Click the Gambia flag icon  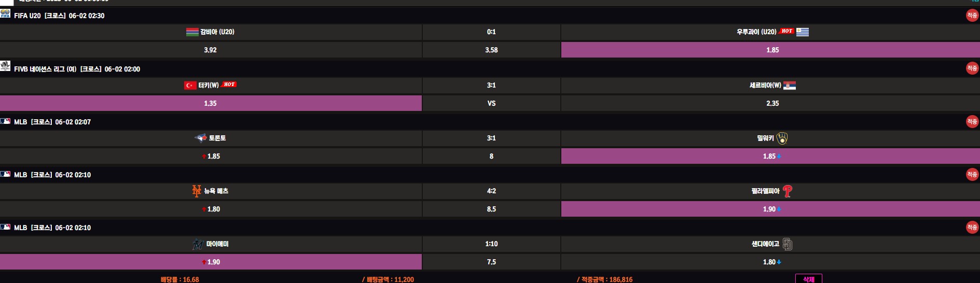[192, 32]
